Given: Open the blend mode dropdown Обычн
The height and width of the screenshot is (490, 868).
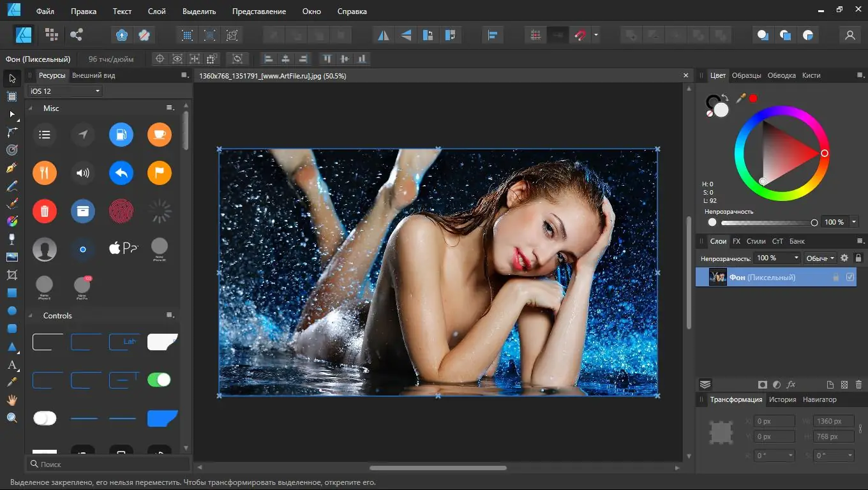Looking at the screenshot, I should click(x=820, y=258).
